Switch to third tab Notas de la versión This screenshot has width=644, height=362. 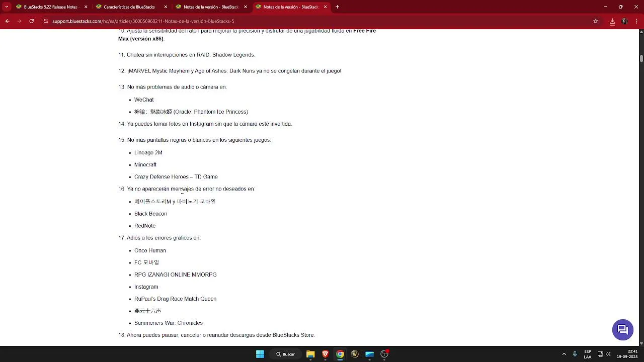[211, 7]
